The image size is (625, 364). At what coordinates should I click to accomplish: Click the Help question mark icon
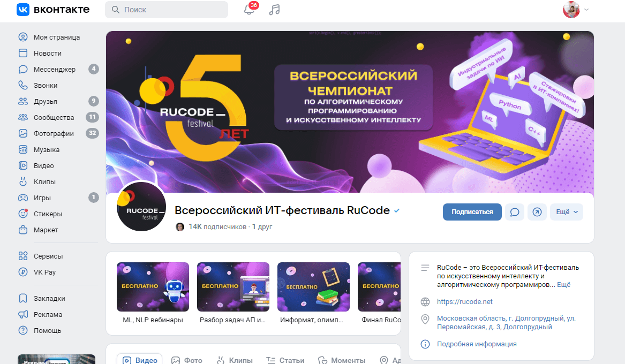(23, 331)
